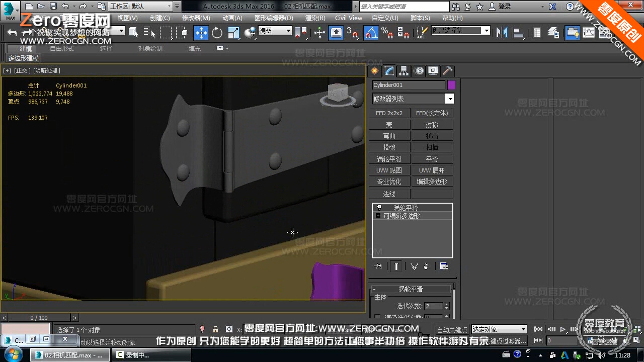Click Configure Modifier Sets icon
This screenshot has height=362, width=644.
pos(444,266)
